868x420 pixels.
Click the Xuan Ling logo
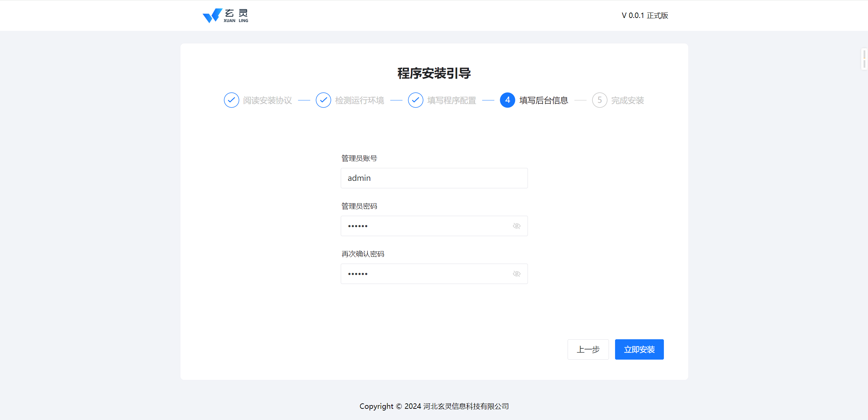pyautogui.click(x=225, y=16)
